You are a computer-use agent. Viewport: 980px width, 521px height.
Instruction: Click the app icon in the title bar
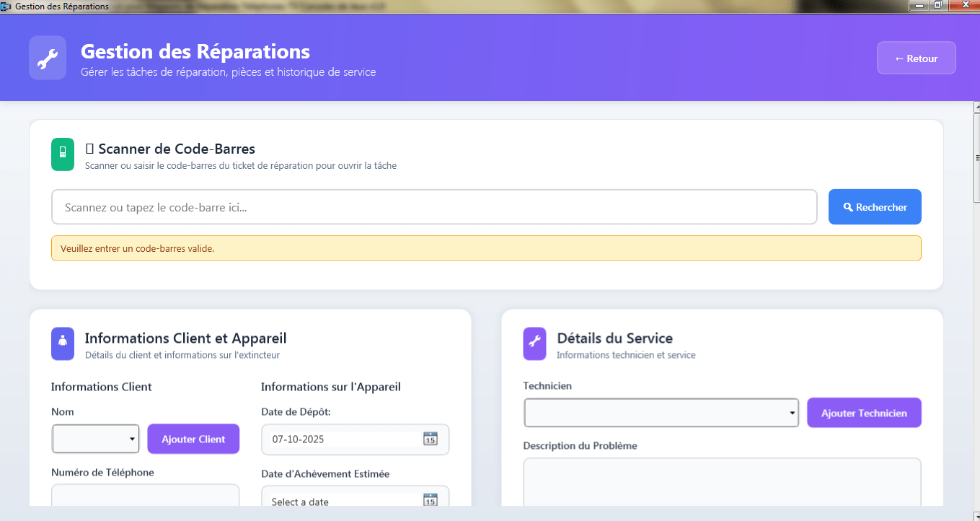point(6,6)
